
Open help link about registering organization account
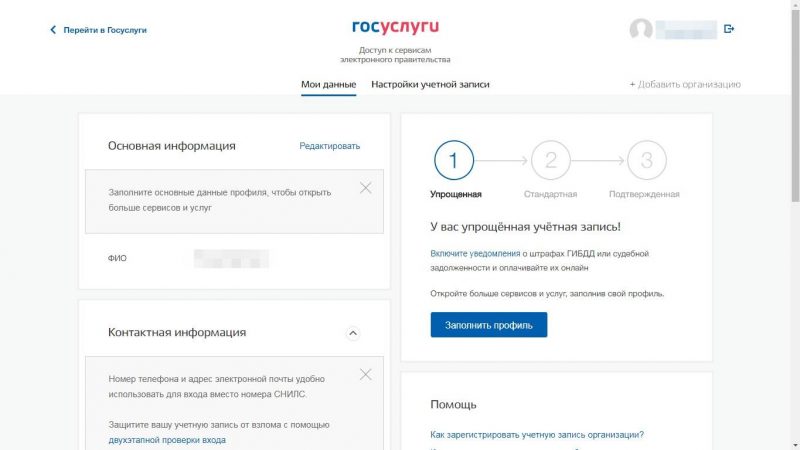(x=536, y=435)
